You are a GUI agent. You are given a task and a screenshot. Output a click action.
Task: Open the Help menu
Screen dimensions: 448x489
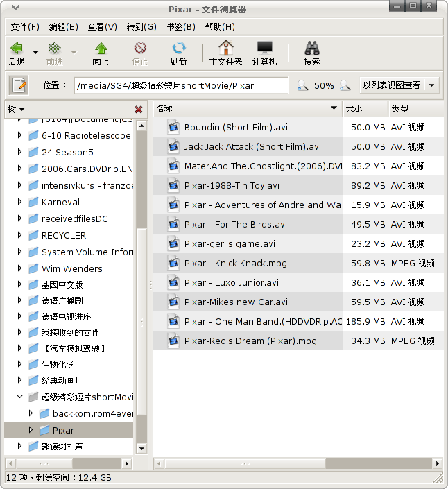[220, 27]
